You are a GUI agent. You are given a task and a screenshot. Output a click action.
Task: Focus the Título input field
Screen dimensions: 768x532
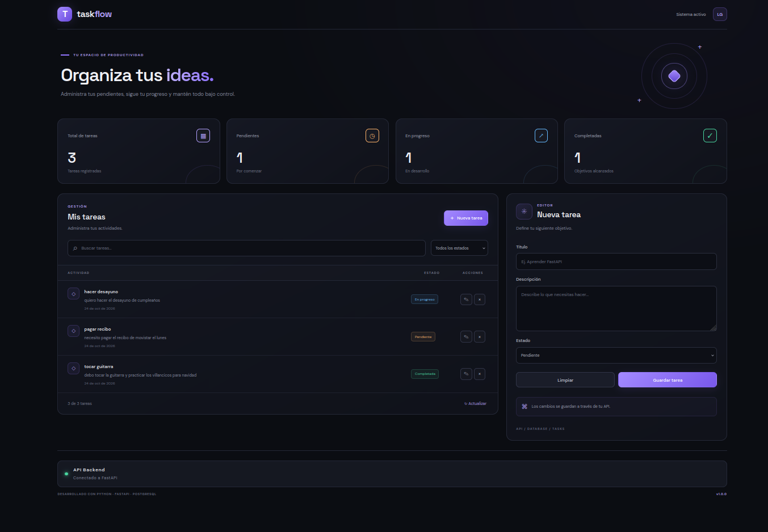(x=616, y=261)
